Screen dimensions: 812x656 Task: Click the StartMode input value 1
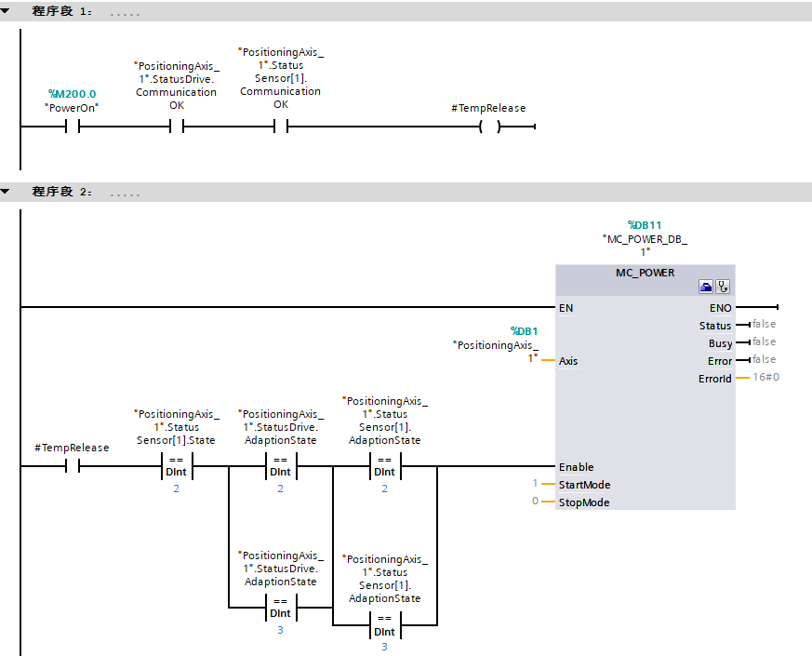pyautogui.click(x=535, y=484)
